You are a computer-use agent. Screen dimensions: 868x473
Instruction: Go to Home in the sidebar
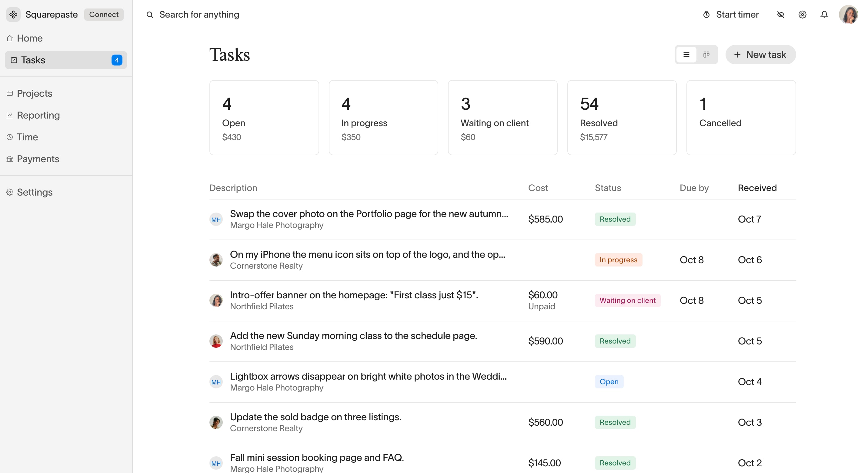coord(66,39)
